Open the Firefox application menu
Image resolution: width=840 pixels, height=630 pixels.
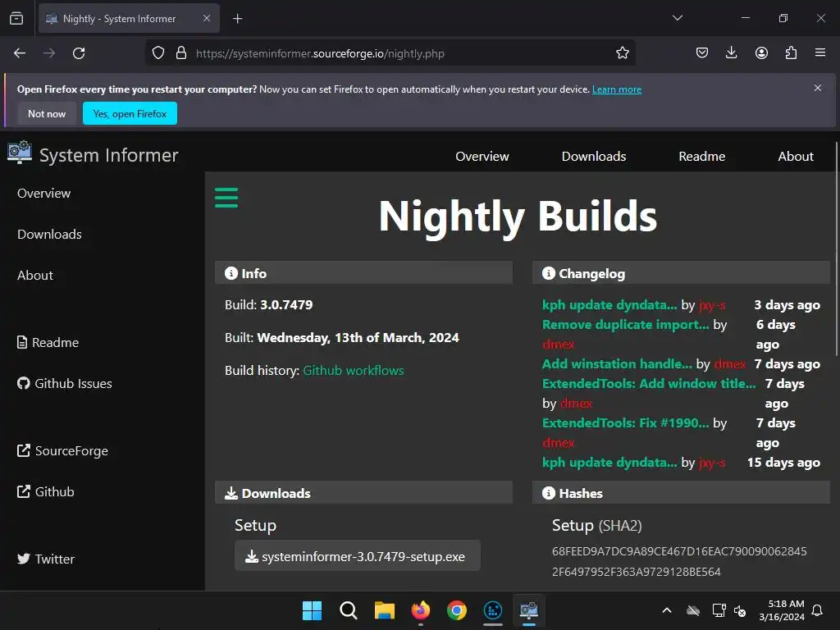point(819,52)
